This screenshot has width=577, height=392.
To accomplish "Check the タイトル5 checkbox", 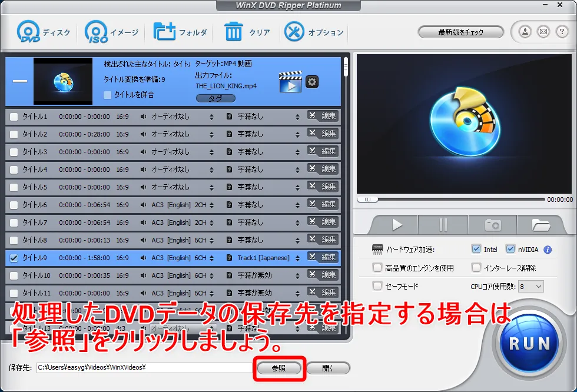I will point(14,188).
